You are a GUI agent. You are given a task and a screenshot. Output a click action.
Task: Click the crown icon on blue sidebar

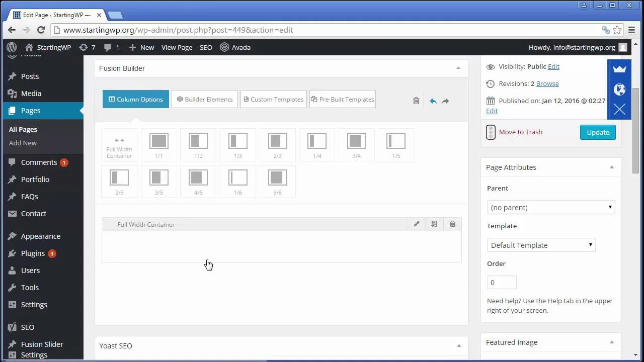[x=619, y=69]
